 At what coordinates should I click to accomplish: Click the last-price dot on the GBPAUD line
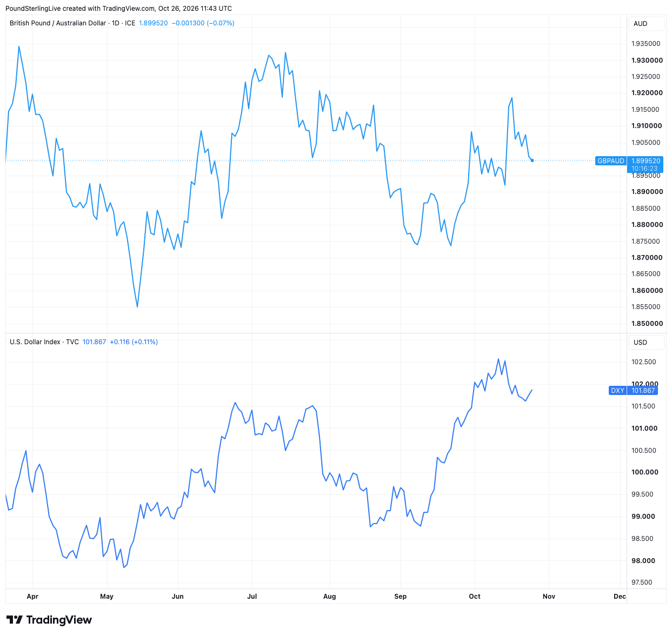coord(533,160)
